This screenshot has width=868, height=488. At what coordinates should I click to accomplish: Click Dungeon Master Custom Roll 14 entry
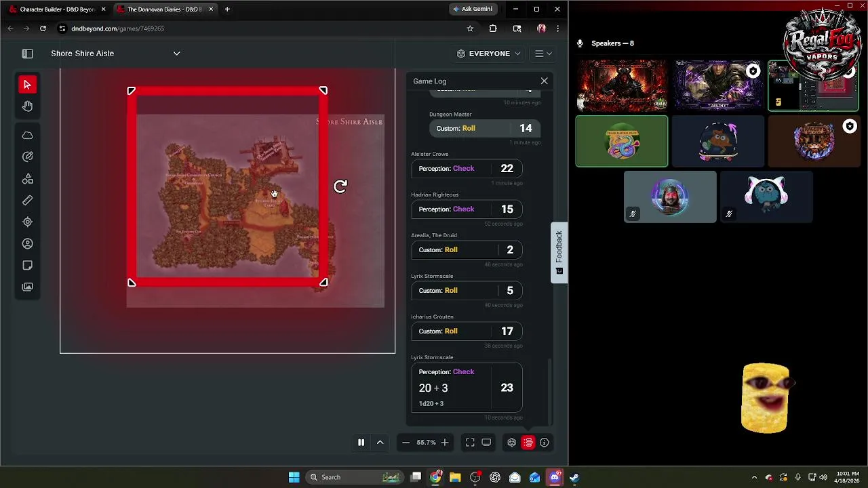[484, 128]
